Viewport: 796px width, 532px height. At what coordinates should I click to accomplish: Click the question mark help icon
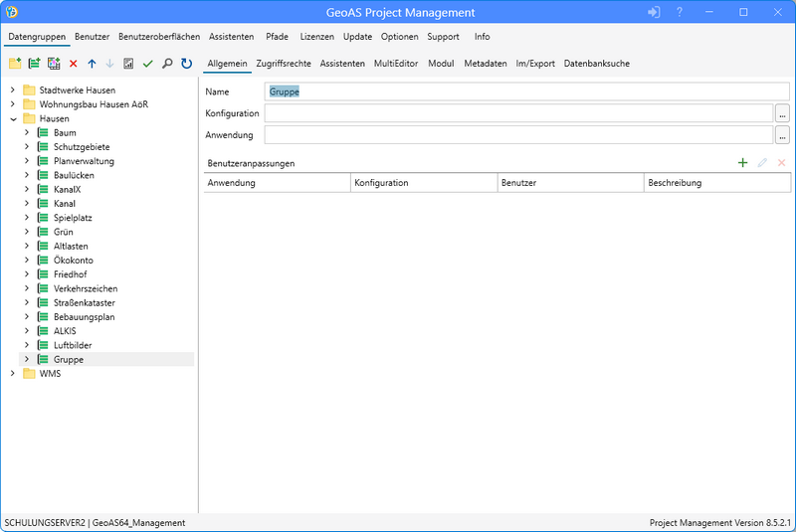(x=680, y=13)
